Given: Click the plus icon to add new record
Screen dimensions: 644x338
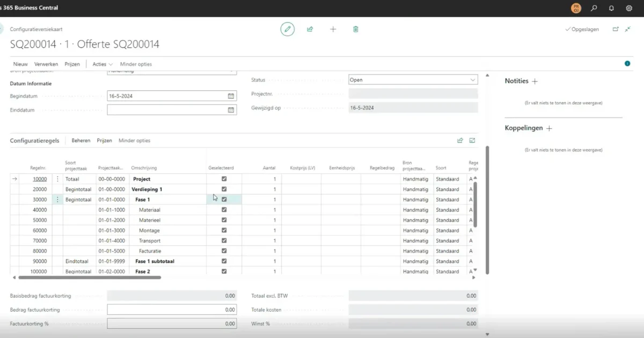Looking at the screenshot, I should [x=333, y=30].
